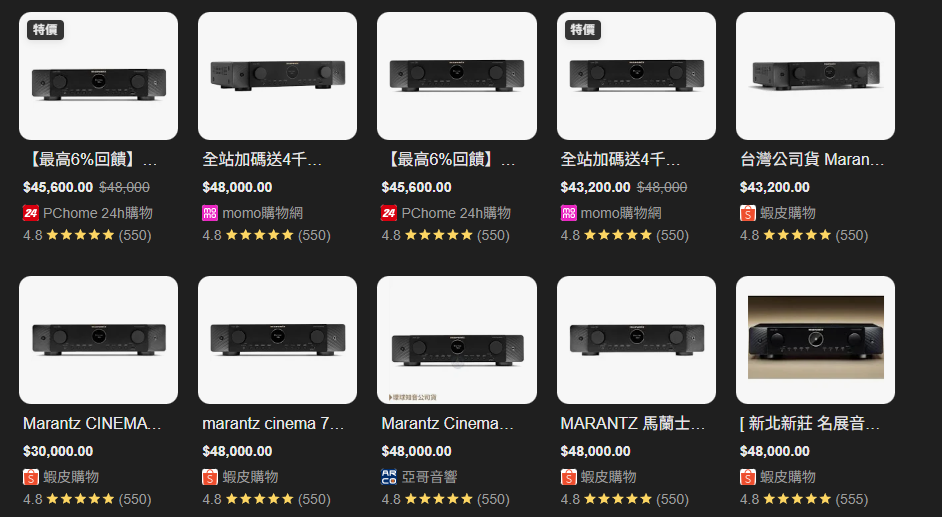Click the 亞哥音響 seller name

(430, 477)
